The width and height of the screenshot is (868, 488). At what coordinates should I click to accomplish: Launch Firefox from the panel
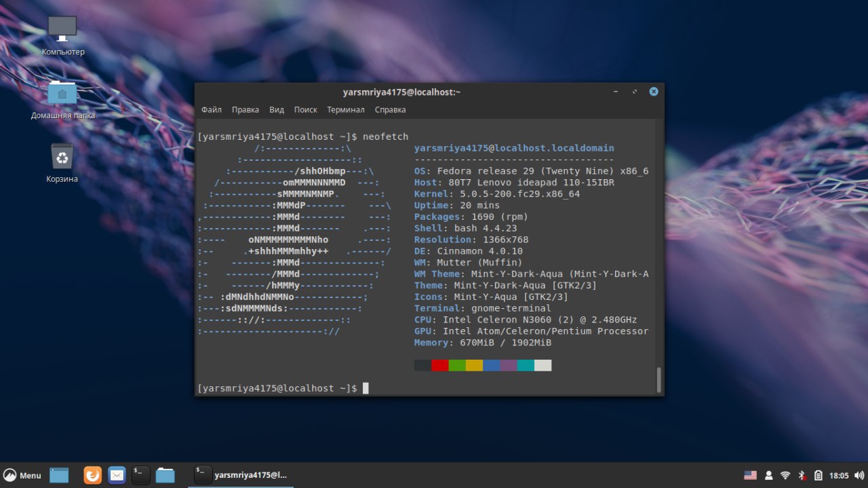pyautogui.click(x=93, y=475)
